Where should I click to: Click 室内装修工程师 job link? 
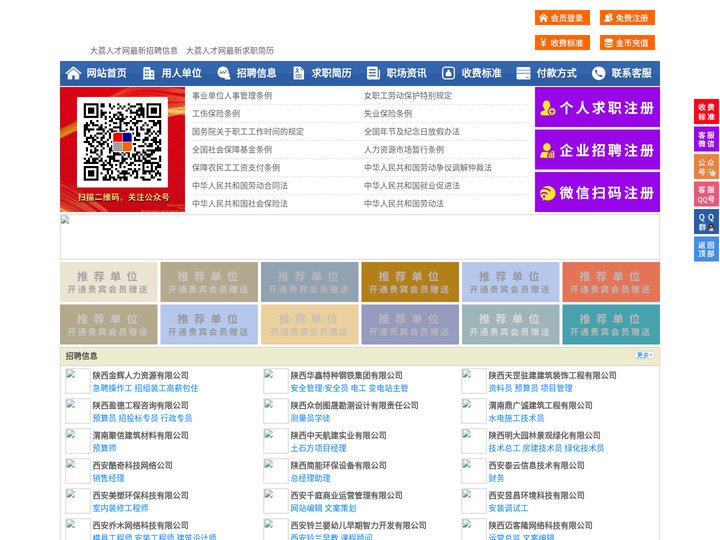[x=120, y=508]
